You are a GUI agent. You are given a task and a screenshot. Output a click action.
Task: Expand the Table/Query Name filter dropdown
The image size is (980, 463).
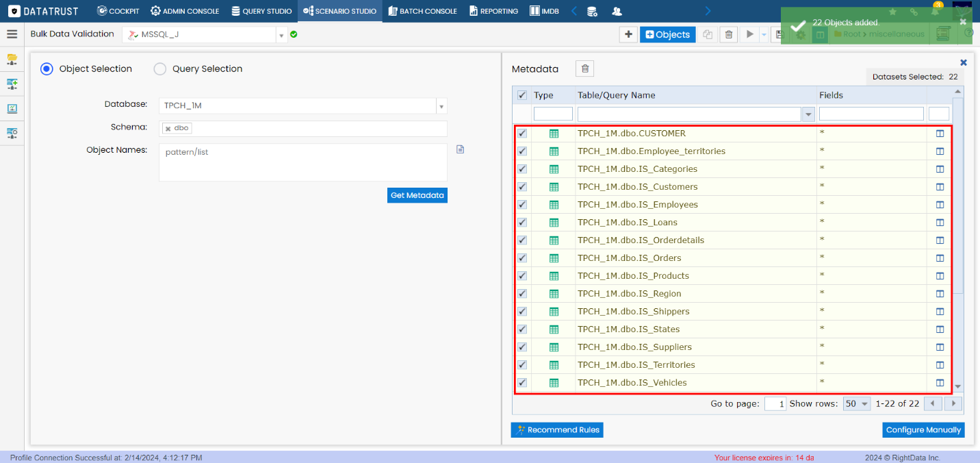pyautogui.click(x=808, y=113)
